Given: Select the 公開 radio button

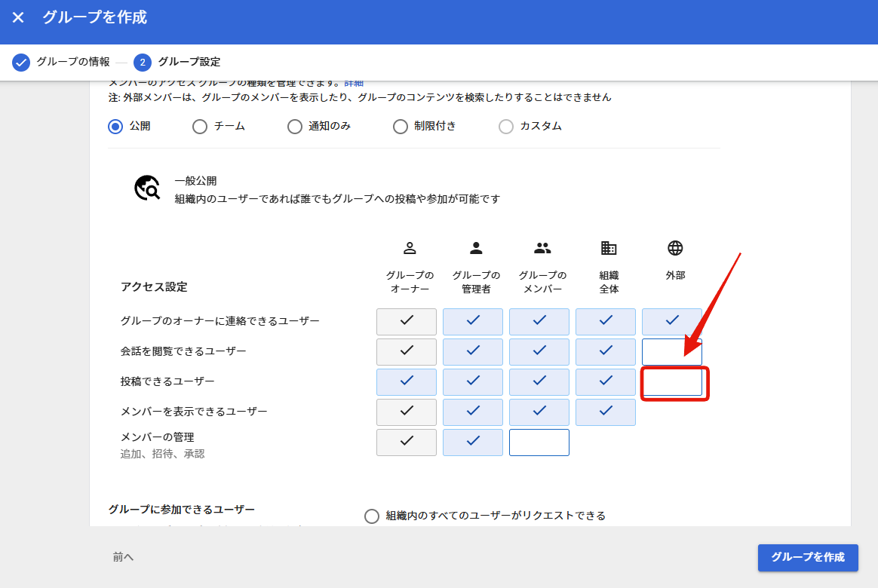Looking at the screenshot, I should [x=115, y=127].
